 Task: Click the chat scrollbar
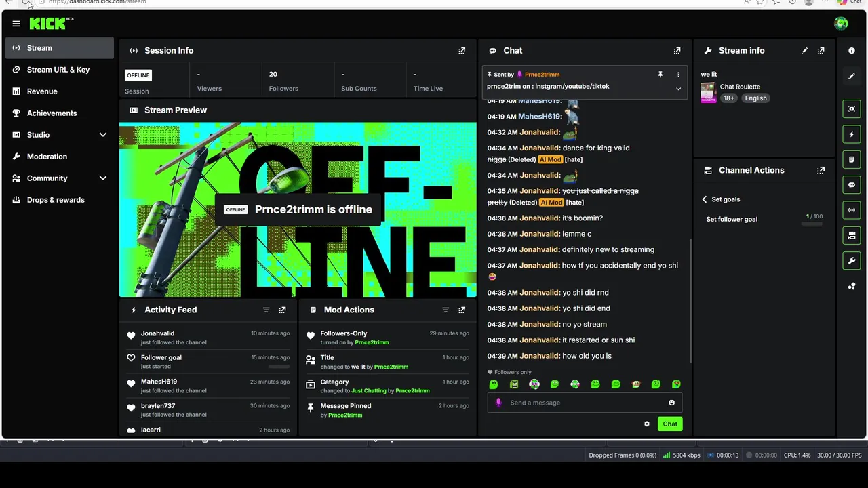690,300
